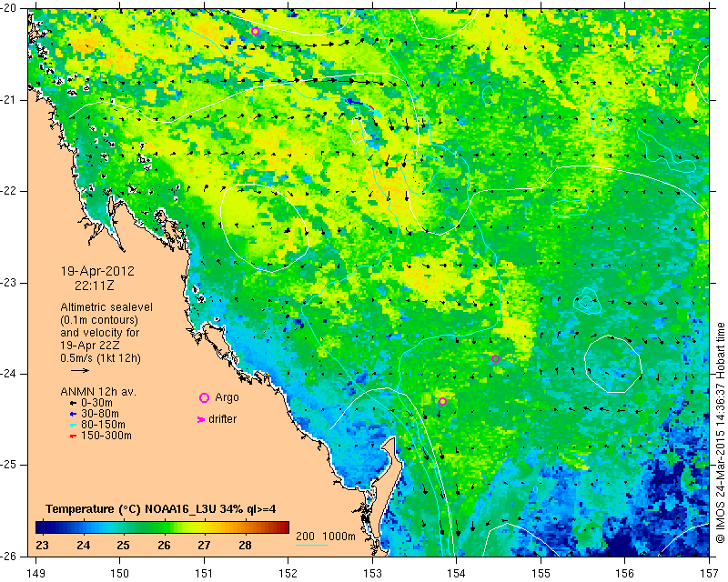Screen dimensions: 728x582
Task: Click the ANMN mooring current vectors near 21°S 153°E
Action: (x=365, y=106)
